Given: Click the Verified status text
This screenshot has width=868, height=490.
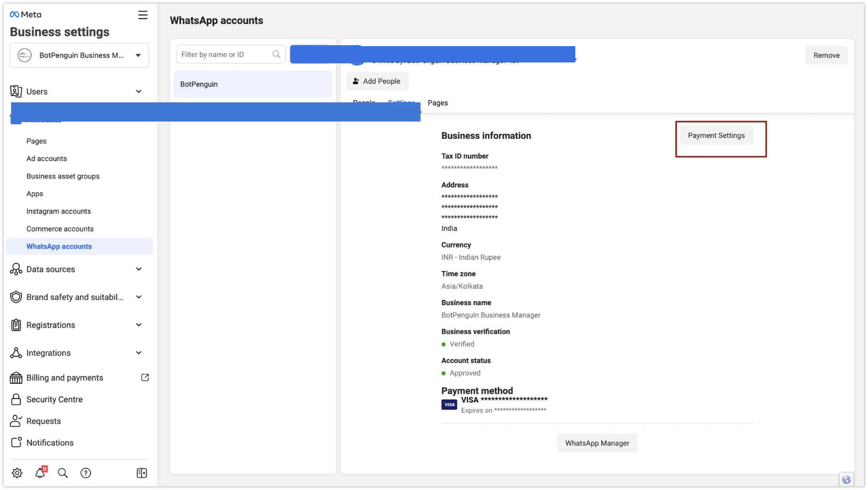Looking at the screenshot, I should click(x=462, y=344).
